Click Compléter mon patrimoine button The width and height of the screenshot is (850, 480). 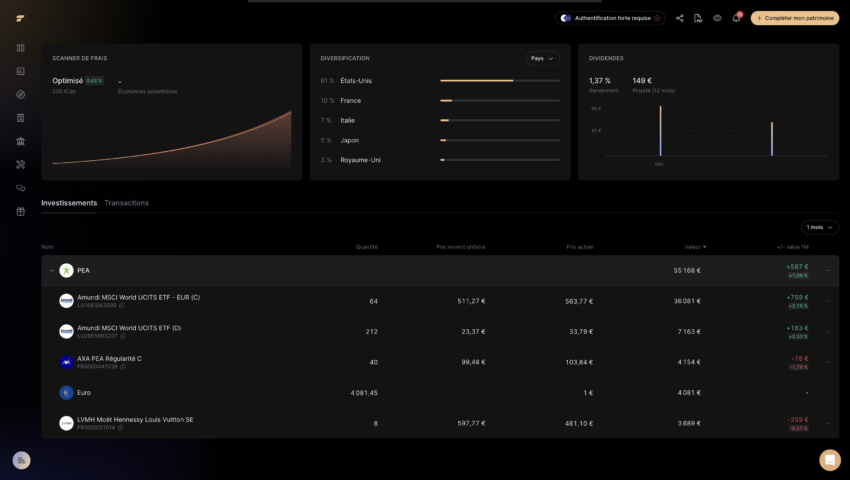795,18
